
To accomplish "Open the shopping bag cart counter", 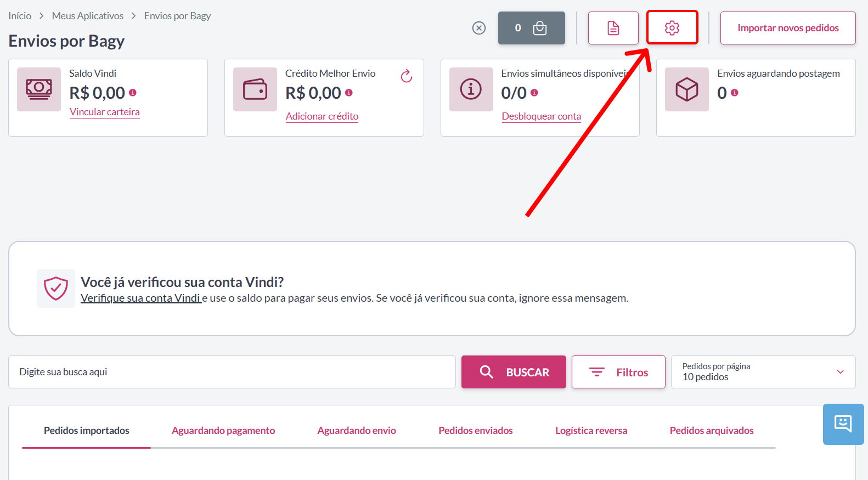I will click(532, 28).
